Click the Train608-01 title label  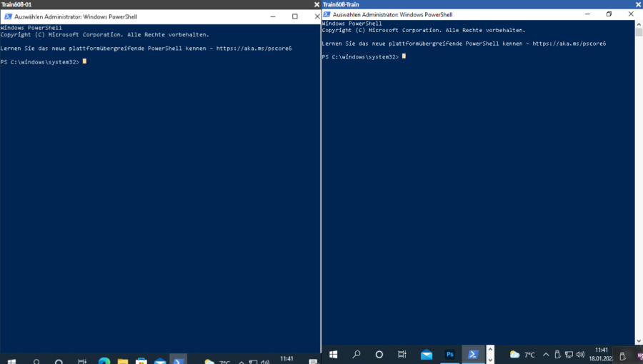click(16, 4)
